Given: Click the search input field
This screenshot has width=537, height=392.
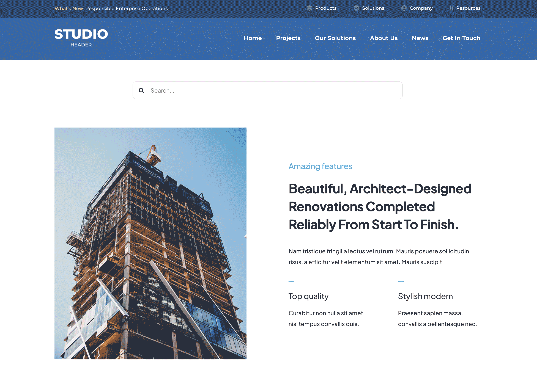Looking at the screenshot, I should point(268,90).
